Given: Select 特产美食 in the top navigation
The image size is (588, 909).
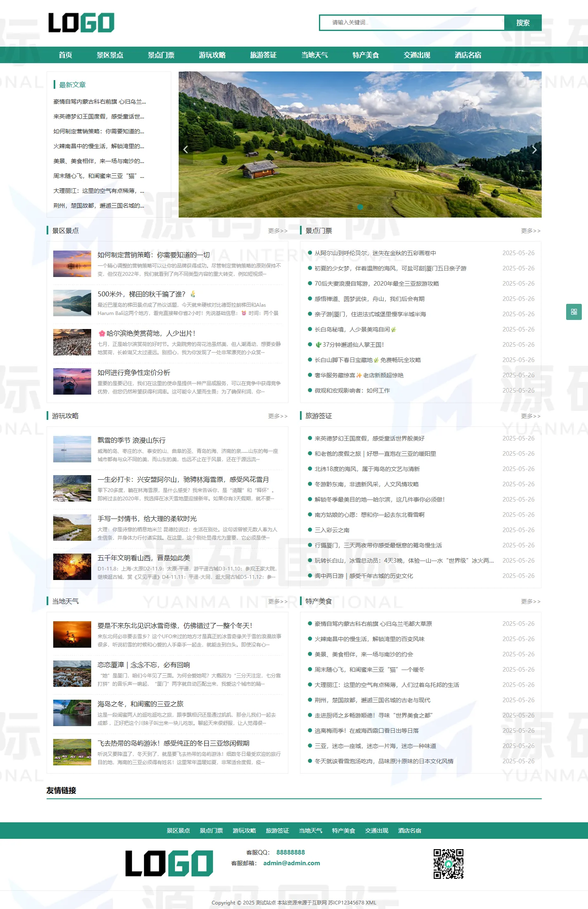Looking at the screenshot, I should pos(366,55).
